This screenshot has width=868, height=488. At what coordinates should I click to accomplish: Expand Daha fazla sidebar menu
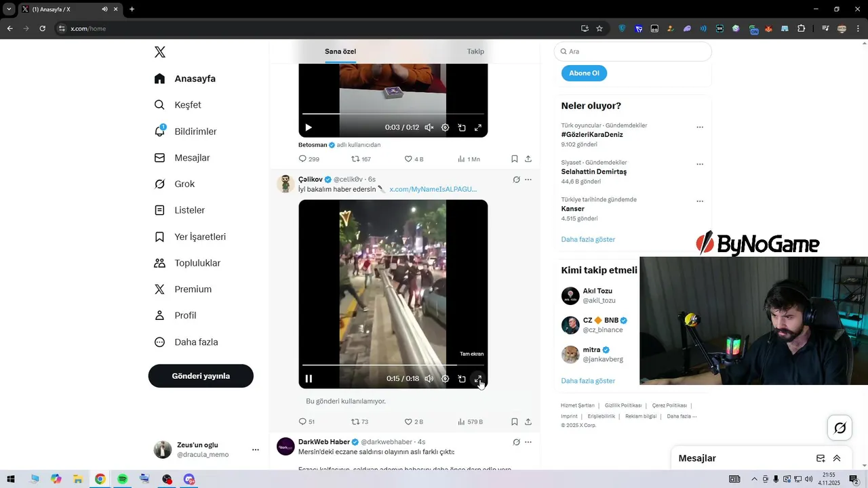(186, 342)
